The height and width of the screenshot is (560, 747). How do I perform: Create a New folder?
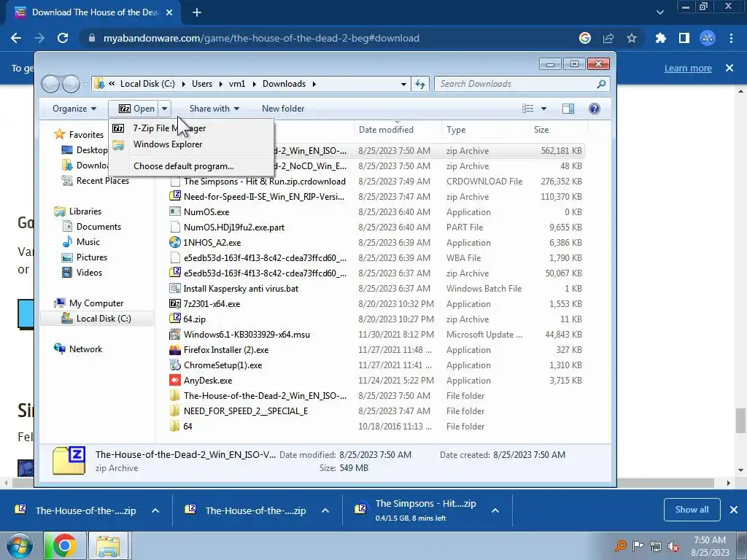click(283, 109)
